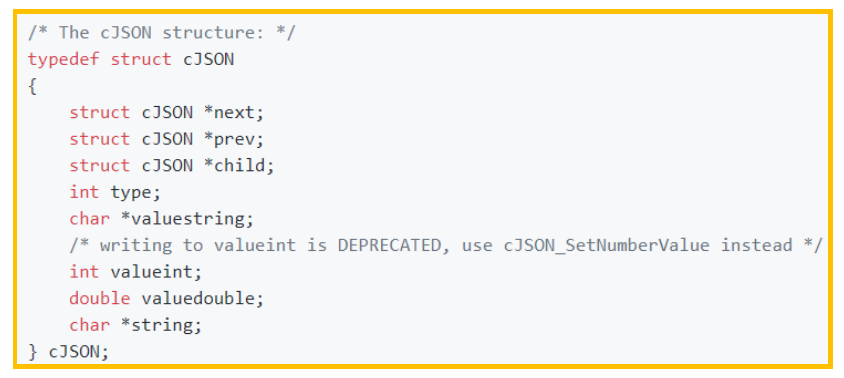Screen dimensions: 844x378
Task: Click the word DEPRECATED in the comment
Action: tap(389, 246)
